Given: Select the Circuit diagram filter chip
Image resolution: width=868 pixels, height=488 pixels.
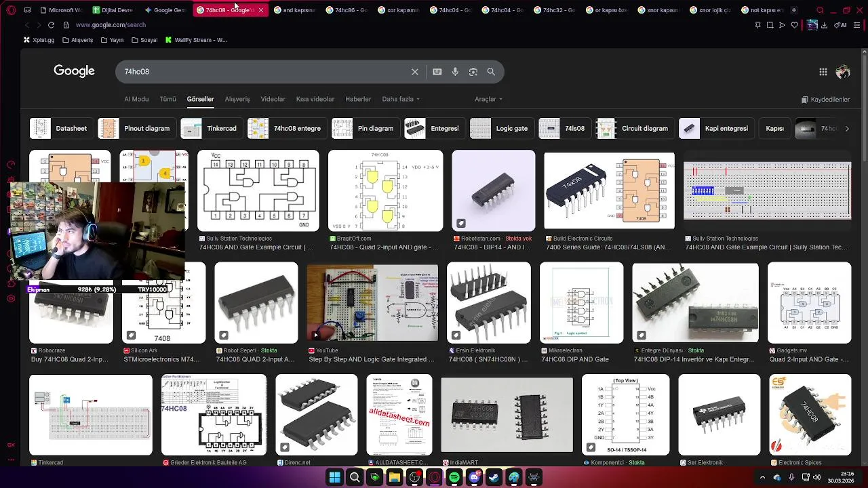Looking at the screenshot, I should point(634,128).
